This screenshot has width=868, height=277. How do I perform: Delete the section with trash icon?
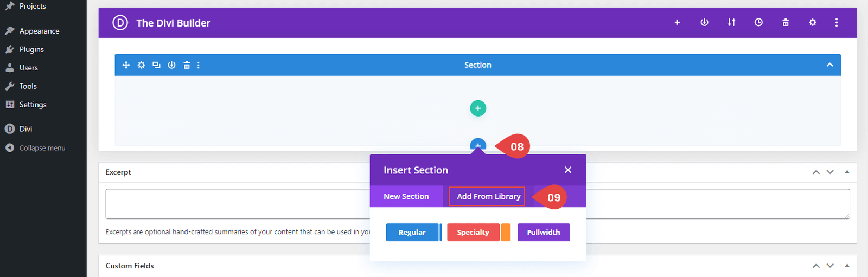[x=187, y=65]
